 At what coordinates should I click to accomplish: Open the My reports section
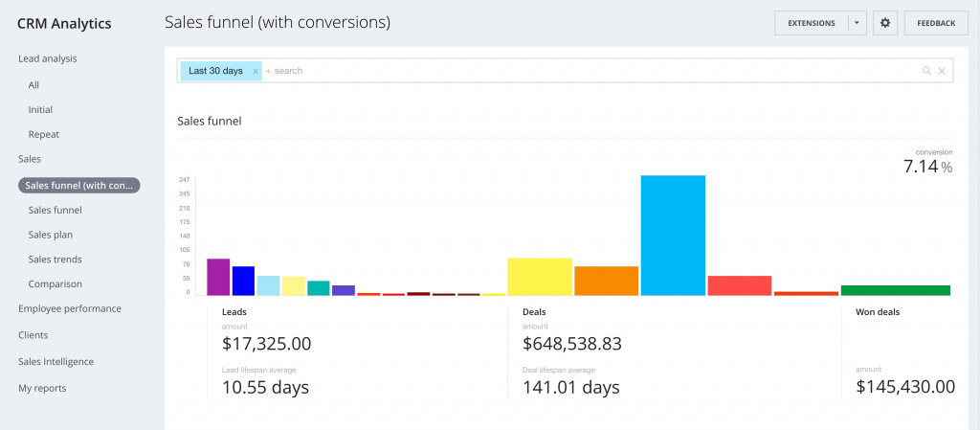point(42,388)
